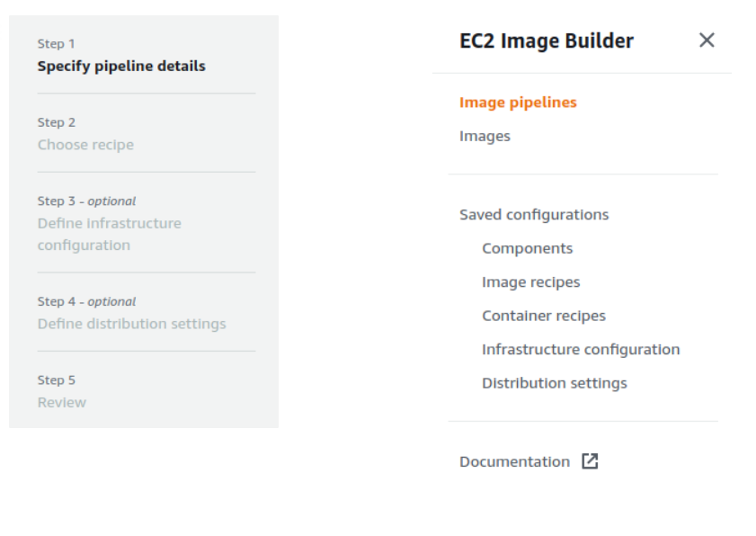Close the EC2 Image Builder navigation panel

click(707, 40)
